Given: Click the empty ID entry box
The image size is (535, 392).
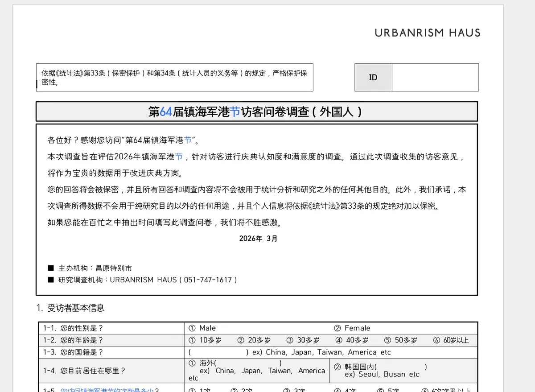Looking at the screenshot, I should (x=436, y=78).
